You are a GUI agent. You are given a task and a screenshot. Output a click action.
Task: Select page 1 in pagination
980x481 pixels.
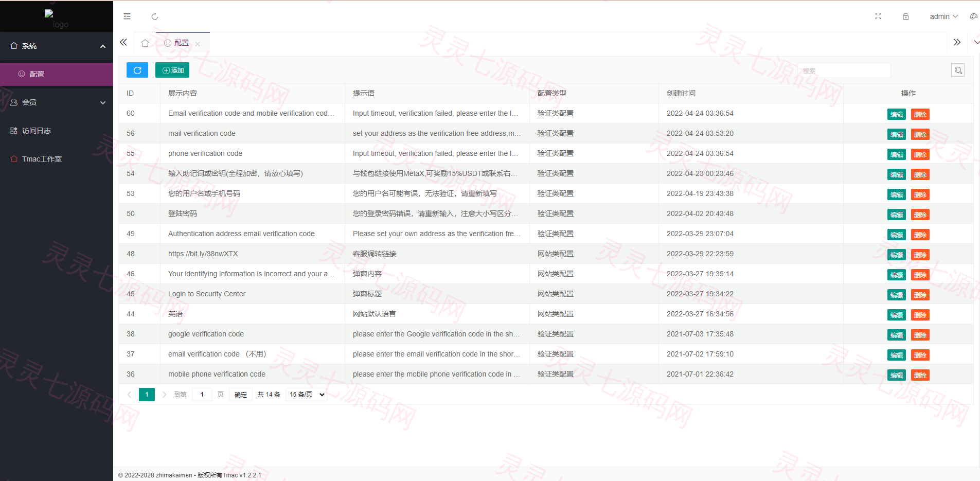click(147, 395)
